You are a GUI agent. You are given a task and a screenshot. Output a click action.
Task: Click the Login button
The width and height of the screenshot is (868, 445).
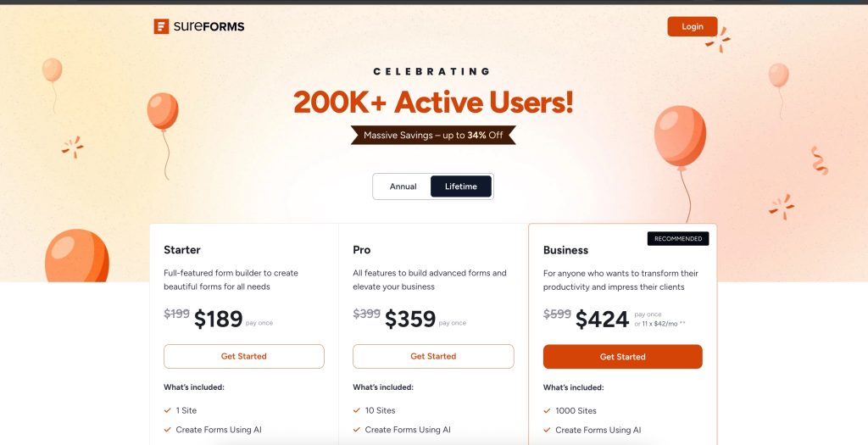692,26
